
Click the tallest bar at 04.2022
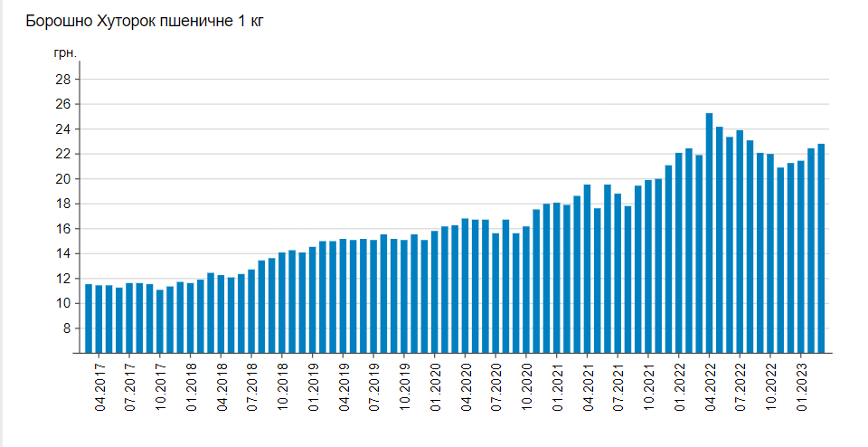(x=709, y=233)
